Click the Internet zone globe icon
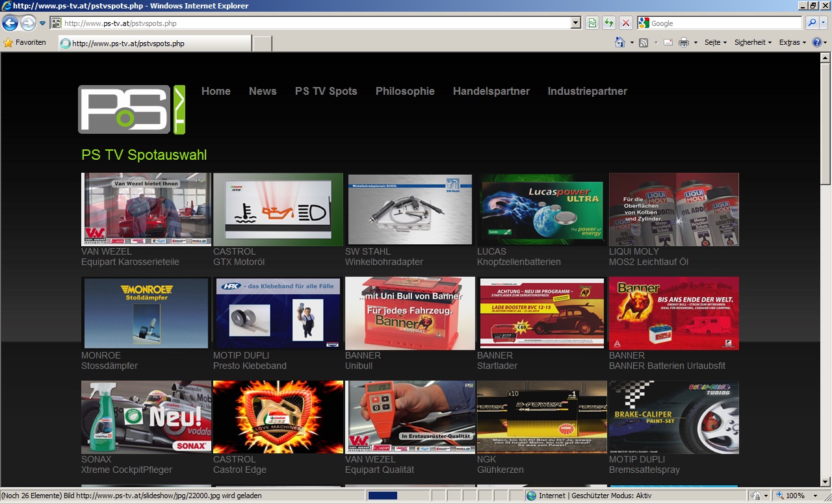 (531, 496)
